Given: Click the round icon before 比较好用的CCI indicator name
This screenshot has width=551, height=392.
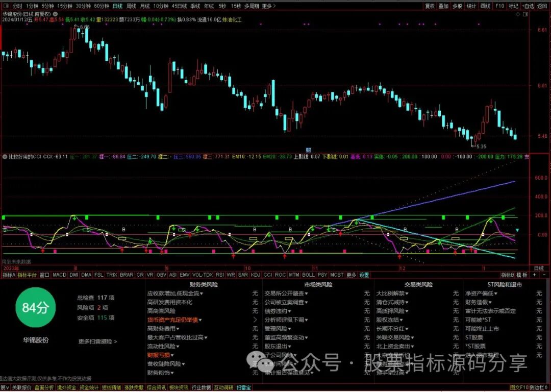Looking at the screenshot, I should coord(5,157).
